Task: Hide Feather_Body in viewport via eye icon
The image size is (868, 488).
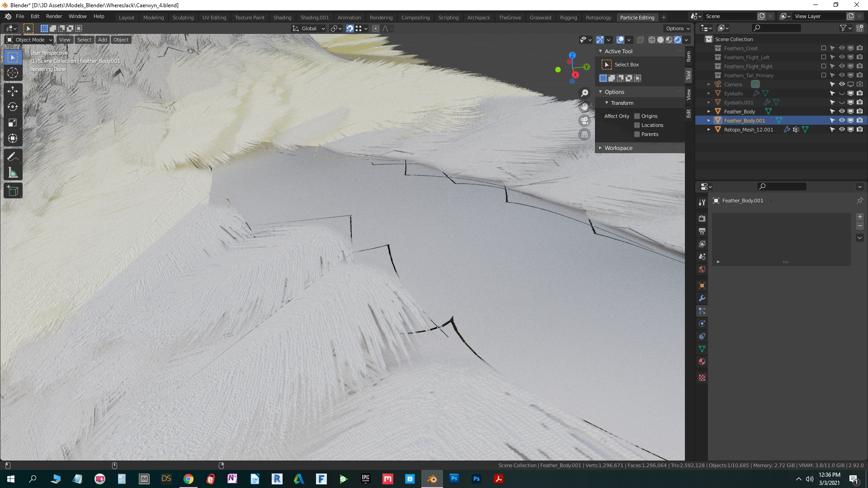Action: 842,112
